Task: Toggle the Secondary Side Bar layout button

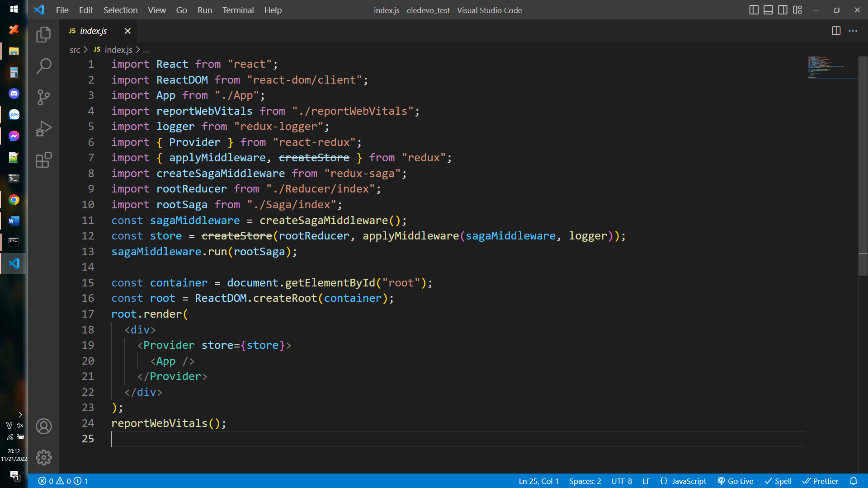Action: click(x=783, y=10)
